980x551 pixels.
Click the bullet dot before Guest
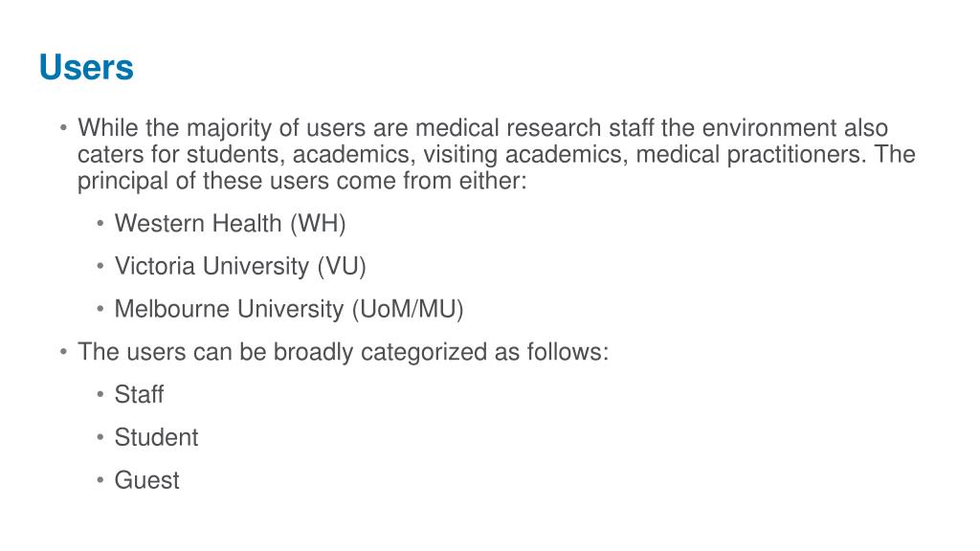tap(100, 480)
